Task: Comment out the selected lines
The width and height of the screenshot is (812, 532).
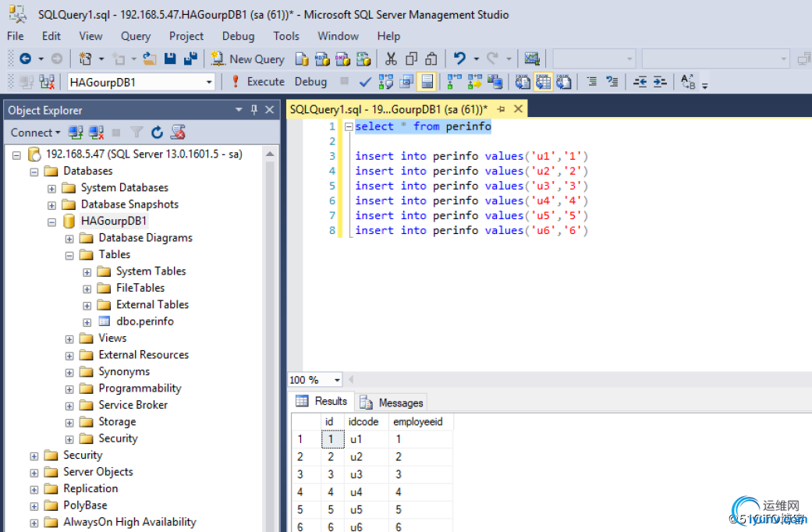Action: pyautogui.click(x=592, y=81)
